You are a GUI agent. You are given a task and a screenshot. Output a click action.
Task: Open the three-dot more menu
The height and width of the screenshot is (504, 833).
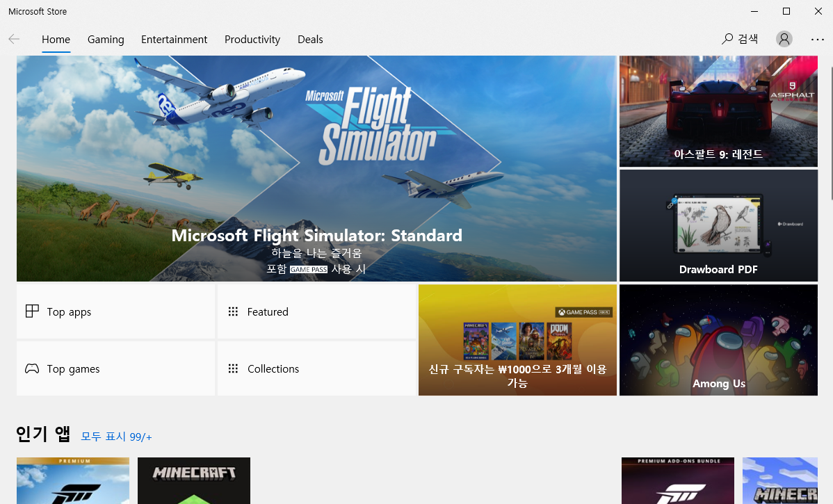point(818,40)
